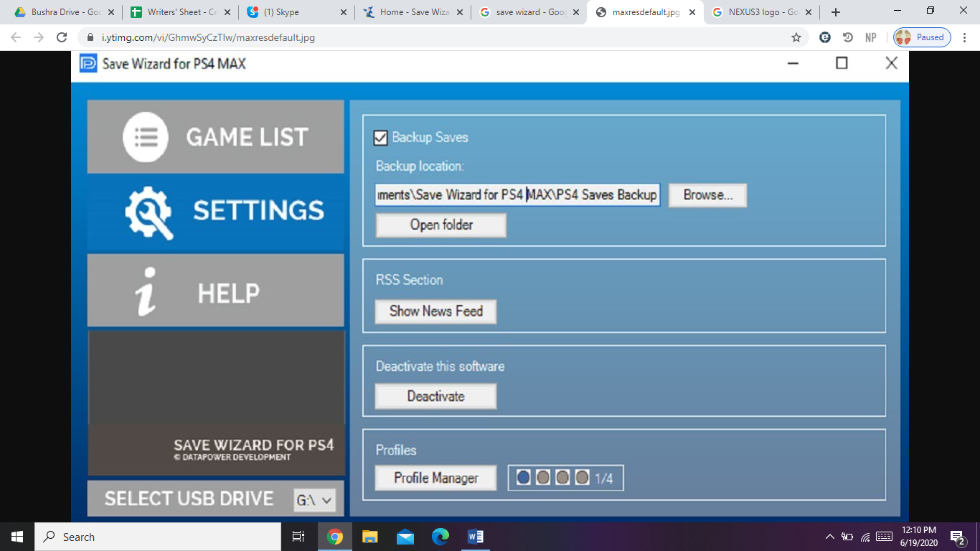Click the battery status tray icon
Viewport: 980px width, 551px height.
coord(847,537)
